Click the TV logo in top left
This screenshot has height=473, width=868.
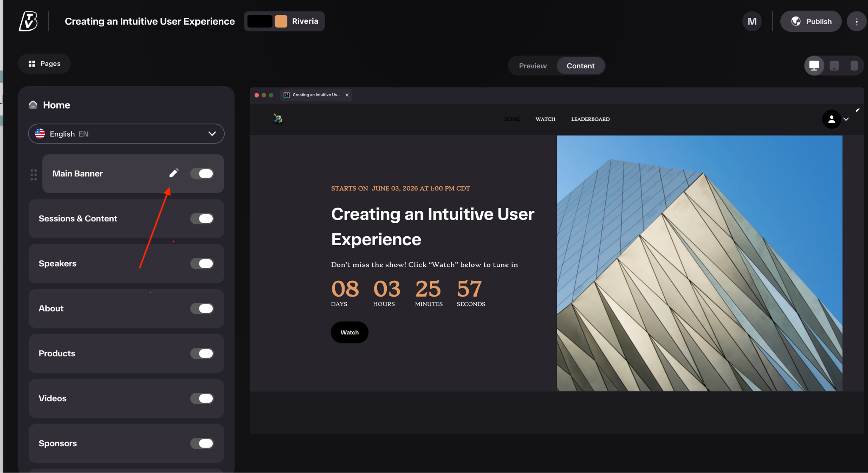pyautogui.click(x=28, y=21)
